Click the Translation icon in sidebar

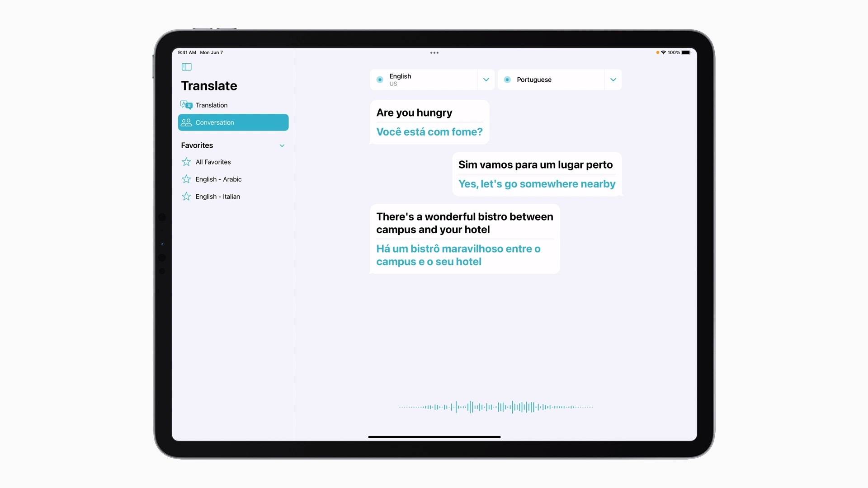click(x=187, y=105)
